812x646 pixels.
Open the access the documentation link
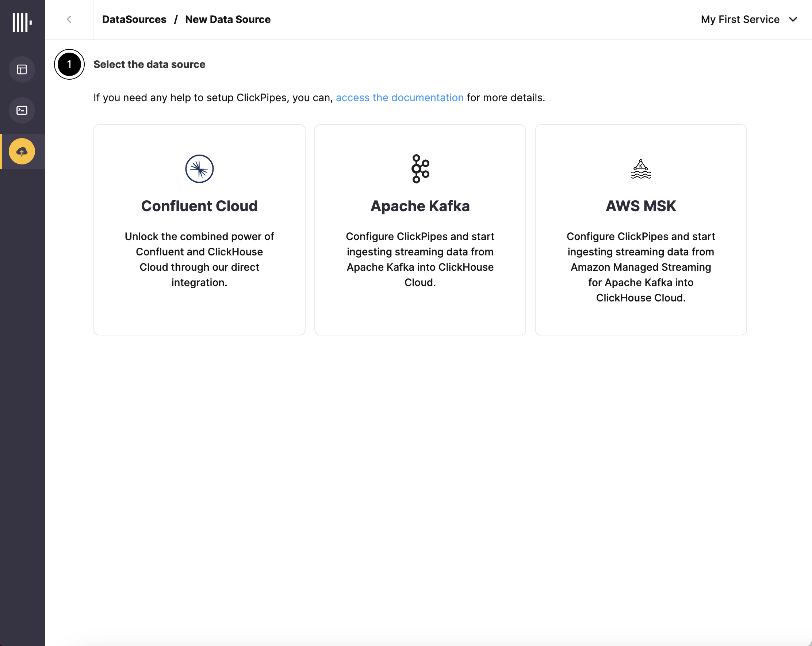399,98
